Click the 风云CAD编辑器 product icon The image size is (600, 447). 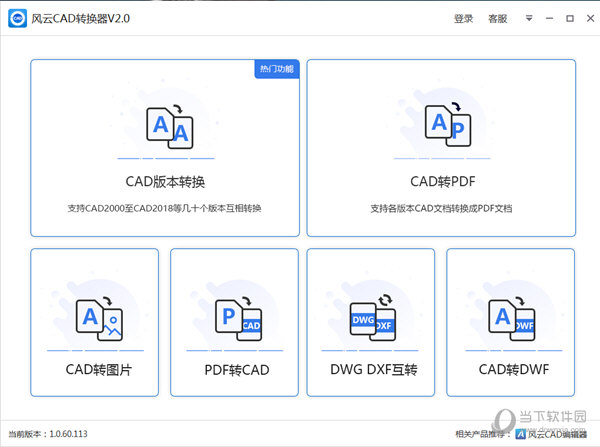(520, 434)
